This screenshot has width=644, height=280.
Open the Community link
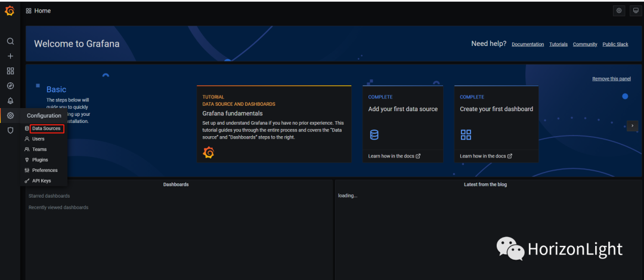pyautogui.click(x=585, y=44)
